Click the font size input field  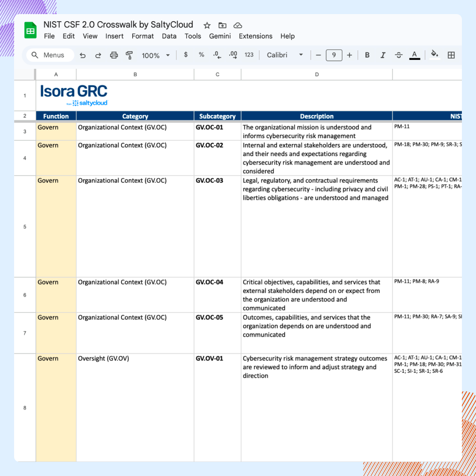334,55
